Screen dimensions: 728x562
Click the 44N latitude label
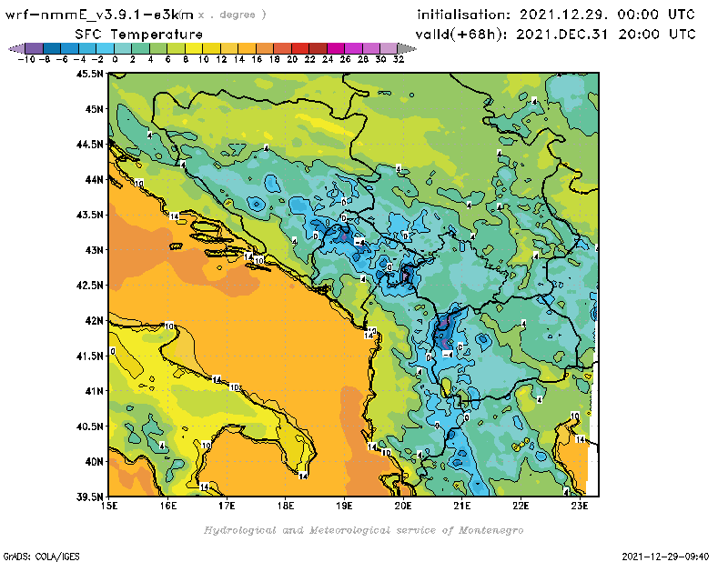(x=94, y=179)
